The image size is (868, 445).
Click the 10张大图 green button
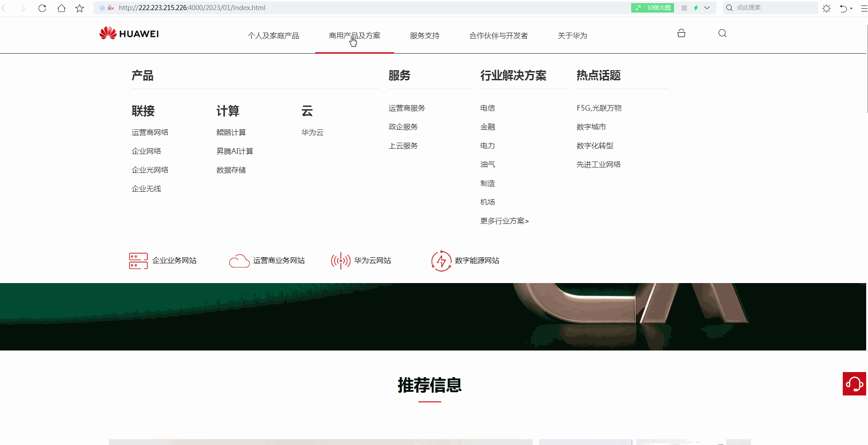(x=652, y=8)
